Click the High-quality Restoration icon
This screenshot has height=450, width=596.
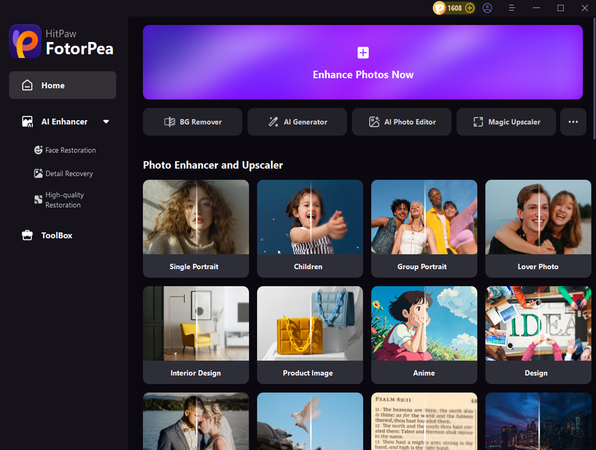[38, 200]
